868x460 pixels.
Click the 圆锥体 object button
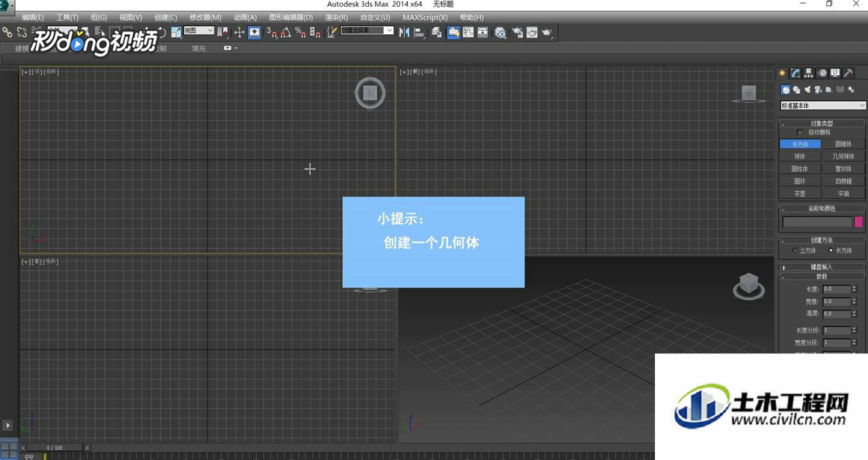843,144
